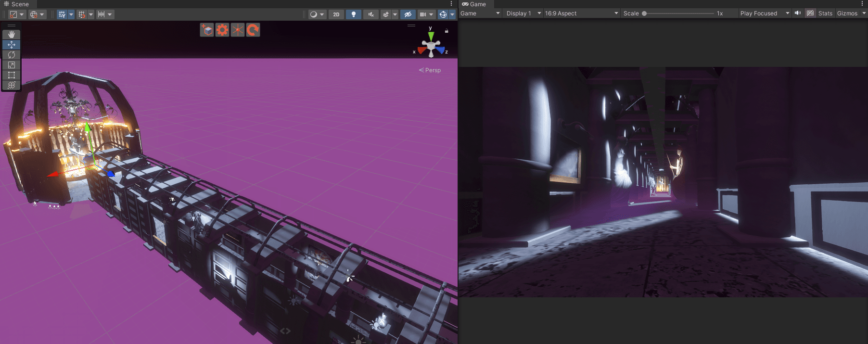The image size is (868, 344).
Task: Click the orange gear overlay icon
Action: tap(222, 30)
